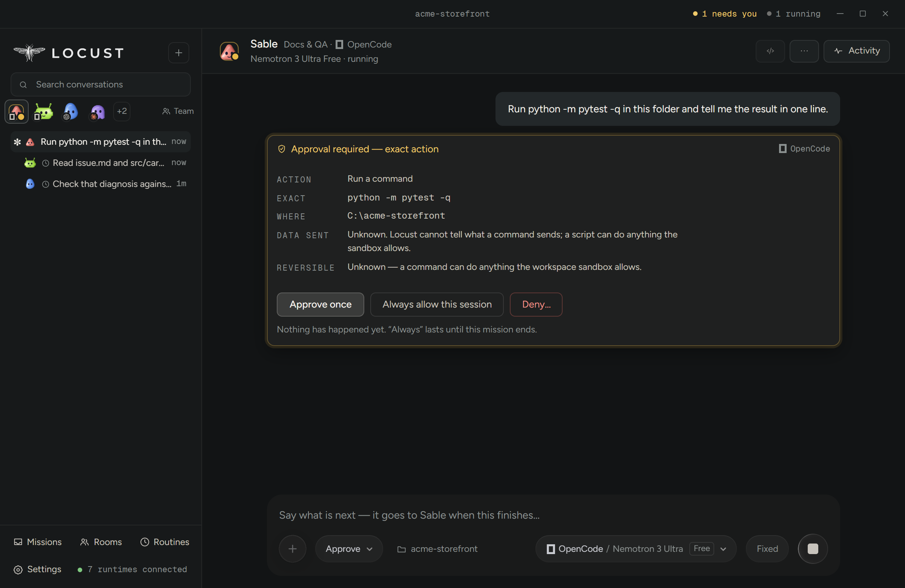
Task: Open the code view icon button
Action: tap(770, 51)
